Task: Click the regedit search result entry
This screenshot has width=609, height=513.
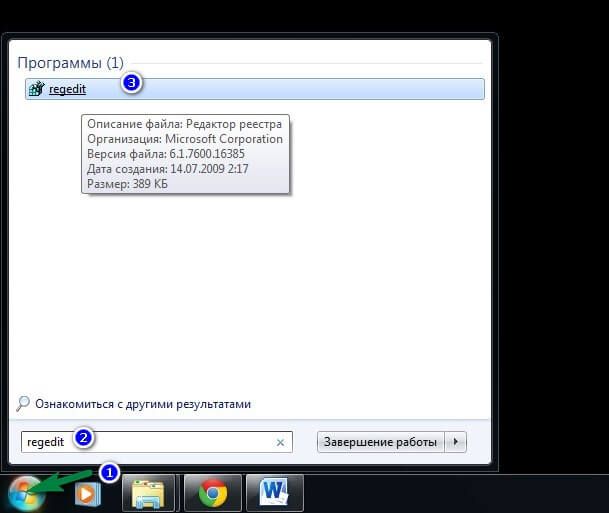Action: (255, 89)
